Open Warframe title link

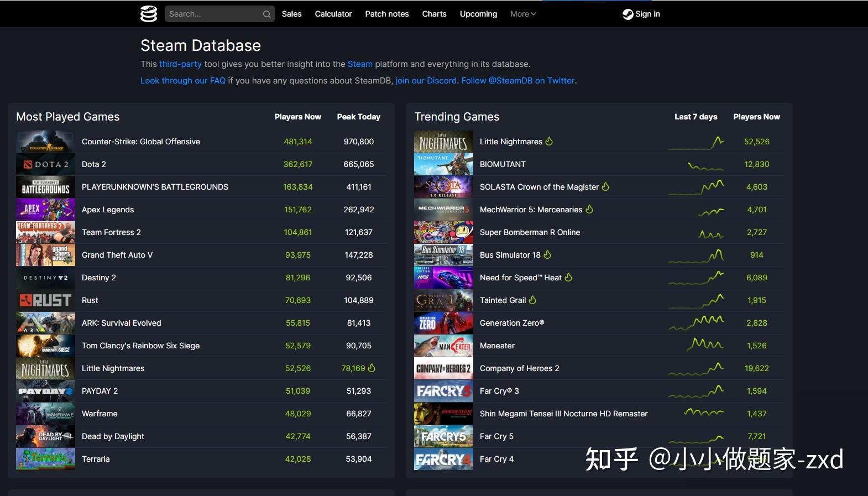(x=100, y=414)
